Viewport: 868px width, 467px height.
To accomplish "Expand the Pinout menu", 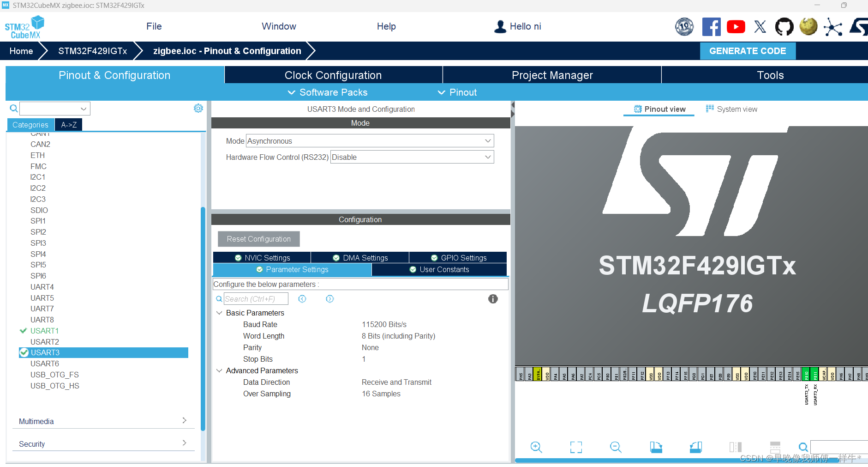I will click(457, 92).
